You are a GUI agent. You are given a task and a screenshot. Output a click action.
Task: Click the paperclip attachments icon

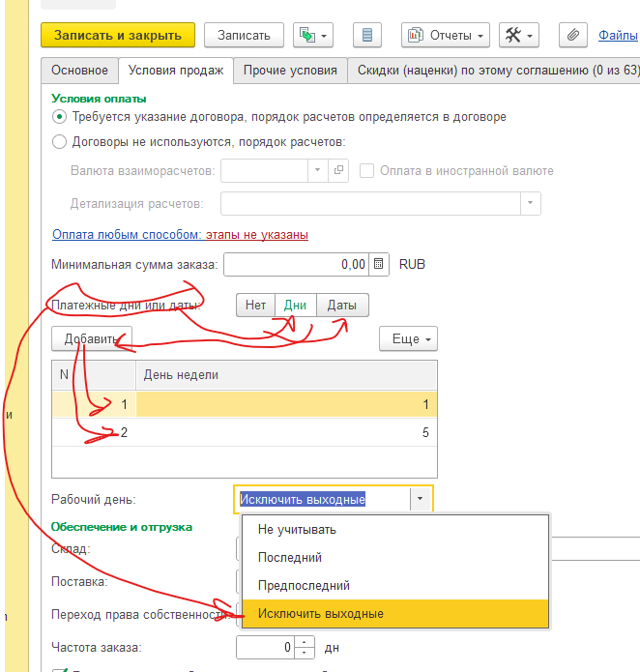tap(573, 36)
